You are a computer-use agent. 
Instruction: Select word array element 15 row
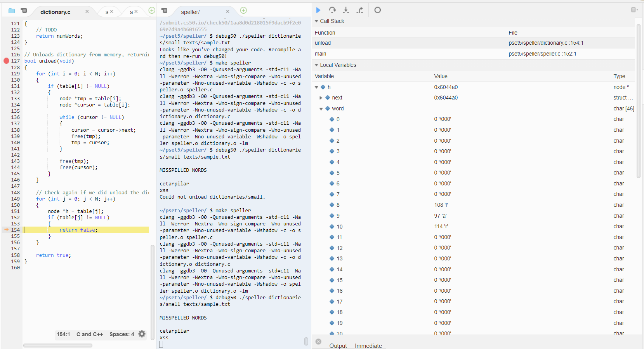[474, 280]
